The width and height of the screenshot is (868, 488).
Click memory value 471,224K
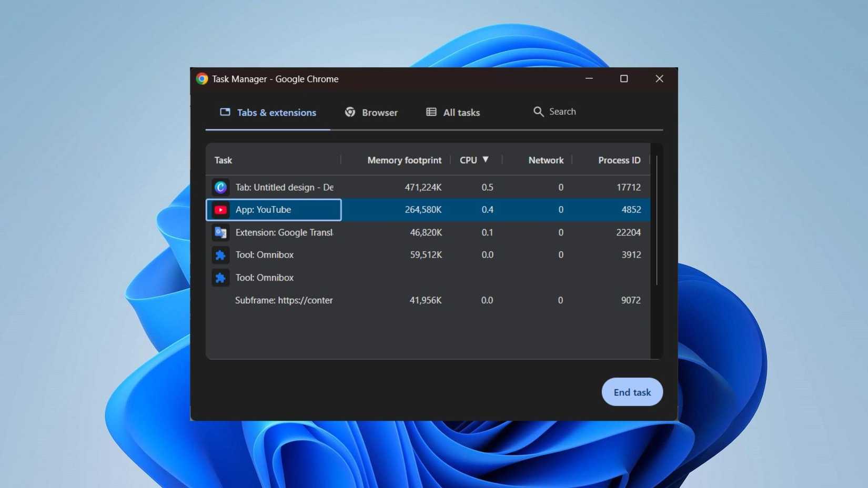coord(423,187)
